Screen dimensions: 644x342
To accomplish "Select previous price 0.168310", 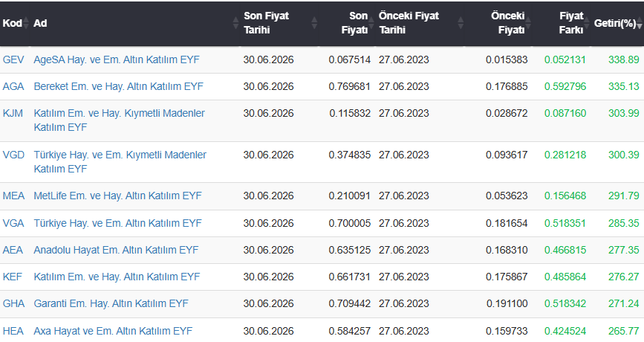I will [507, 250].
